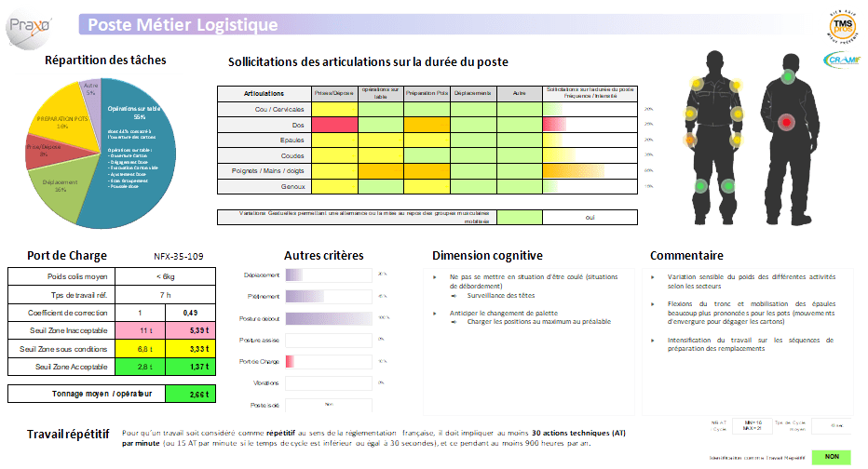Click the red lower-back marker on body
This screenshot has width=868, height=469.
787,123
